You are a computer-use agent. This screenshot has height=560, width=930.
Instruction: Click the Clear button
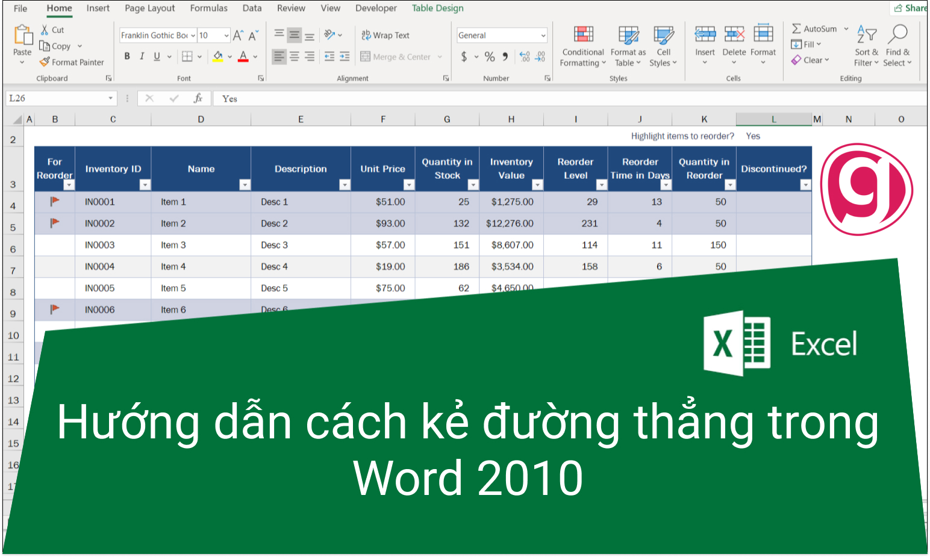click(811, 60)
